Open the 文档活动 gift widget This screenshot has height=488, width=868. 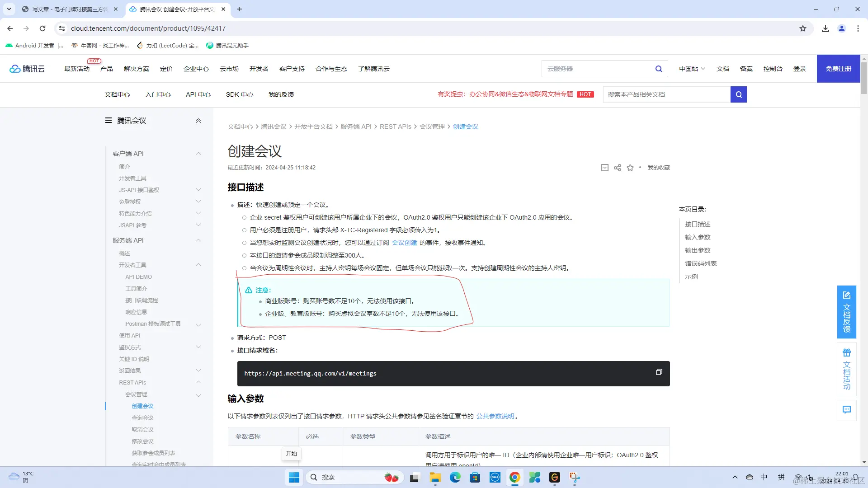[847, 369]
